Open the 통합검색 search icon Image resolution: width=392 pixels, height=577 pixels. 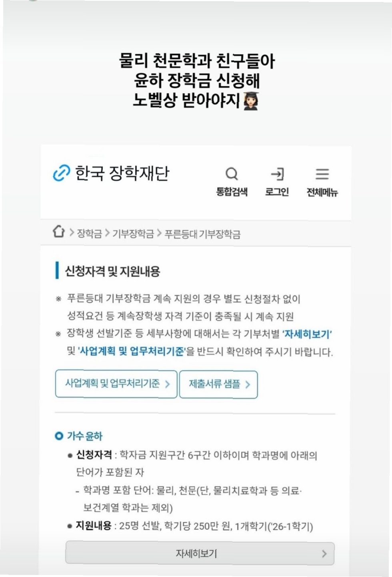(232, 174)
